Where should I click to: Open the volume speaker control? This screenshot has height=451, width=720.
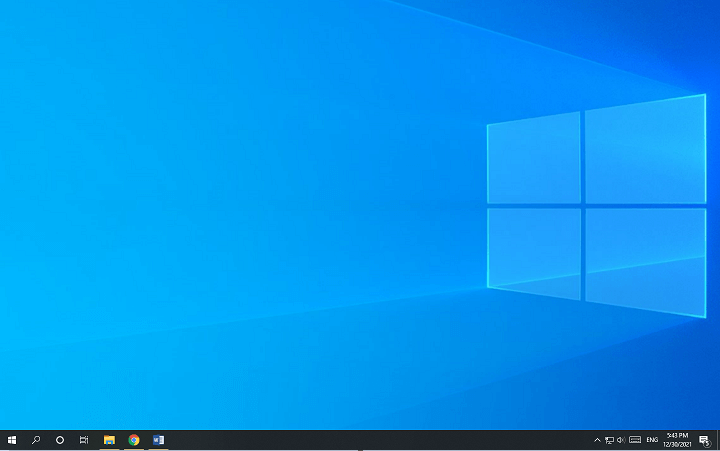[621, 440]
